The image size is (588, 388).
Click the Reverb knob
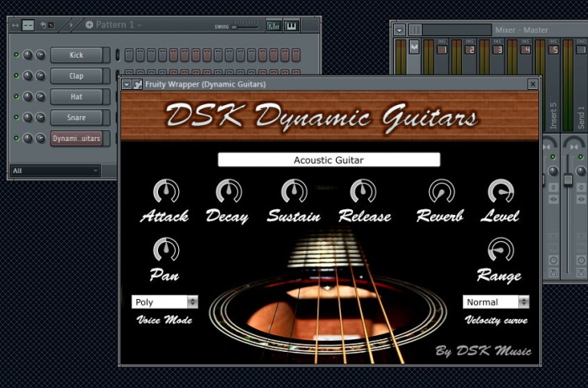point(441,191)
